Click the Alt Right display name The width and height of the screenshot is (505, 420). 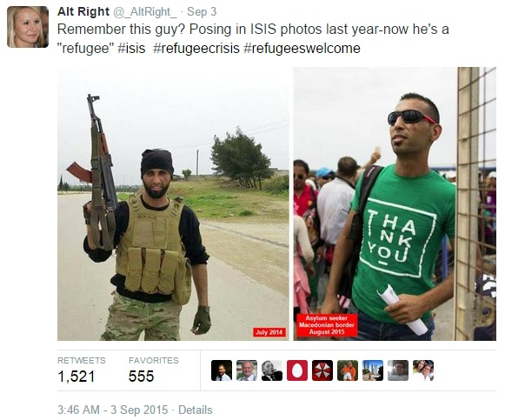(x=83, y=11)
